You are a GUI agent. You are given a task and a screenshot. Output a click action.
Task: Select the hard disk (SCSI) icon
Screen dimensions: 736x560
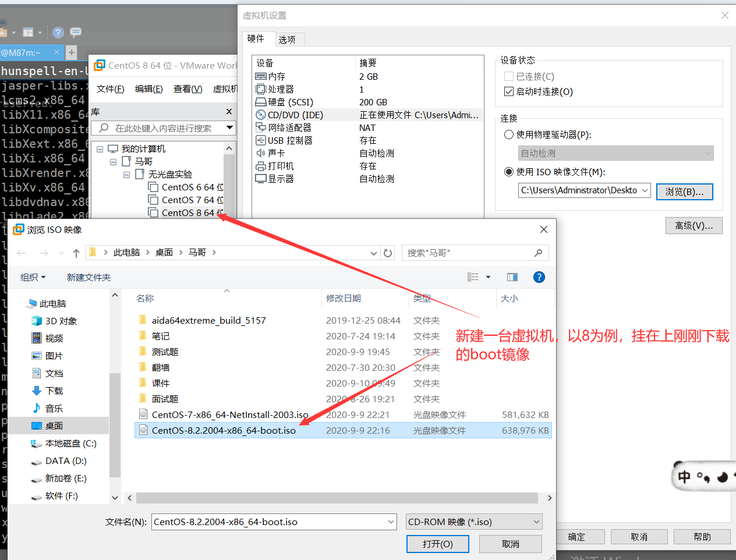pyautogui.click(x=261, y=102)
